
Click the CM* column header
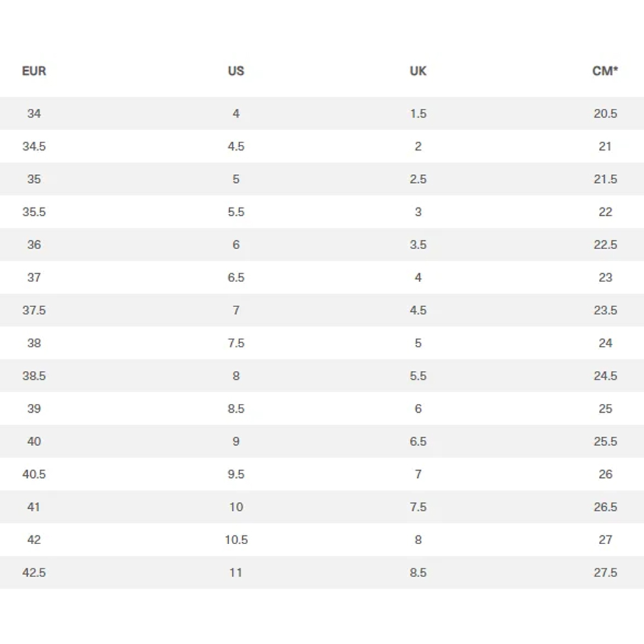pos(605,71)
